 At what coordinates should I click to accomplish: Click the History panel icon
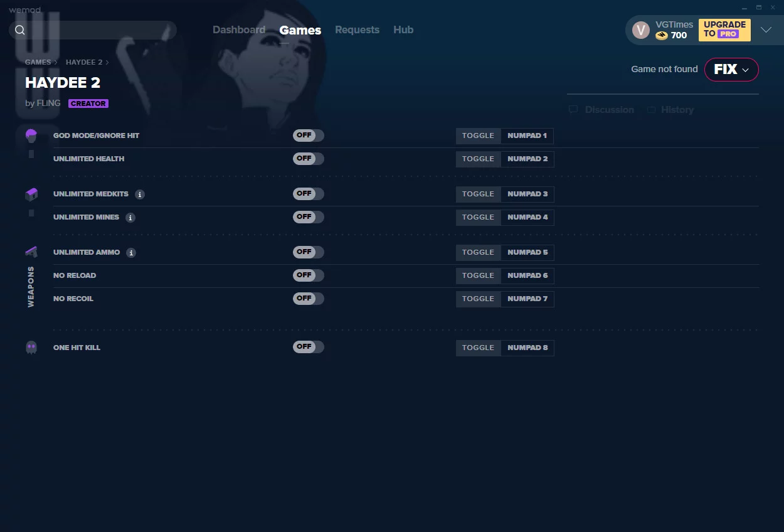point(652,110)
